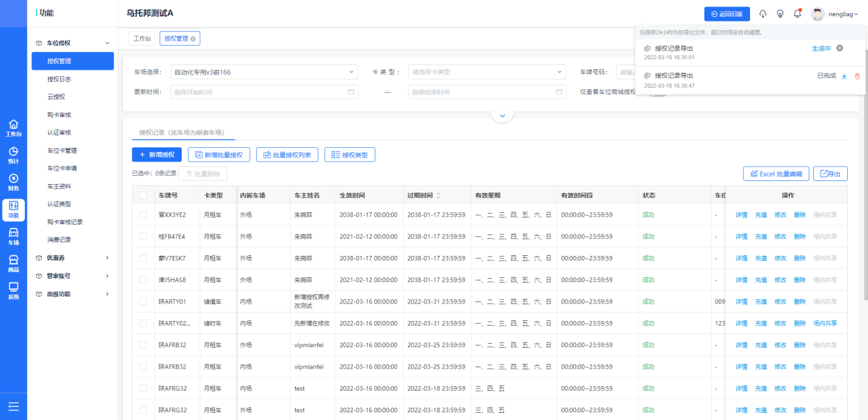Click the 更新时间 start date field

(264, 92)
